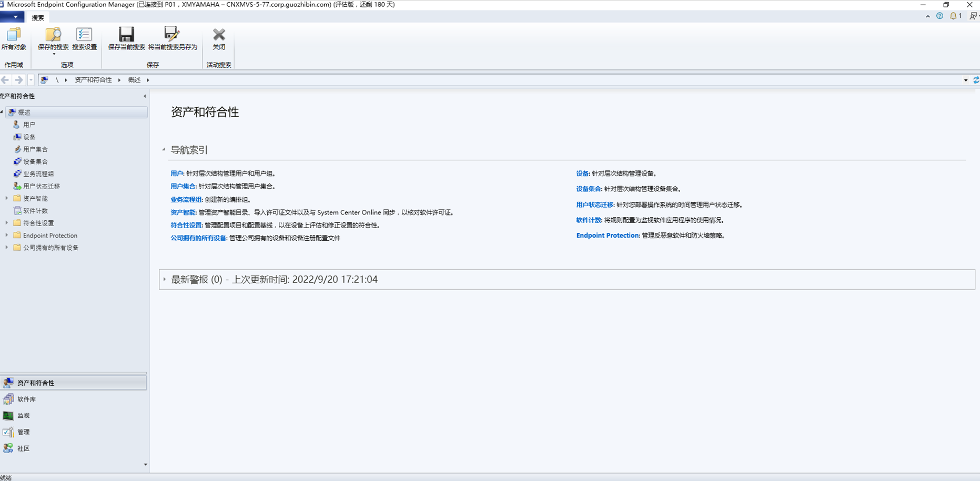Select 公司拥有的所有设备 folder row in tree

coord(46,248)
